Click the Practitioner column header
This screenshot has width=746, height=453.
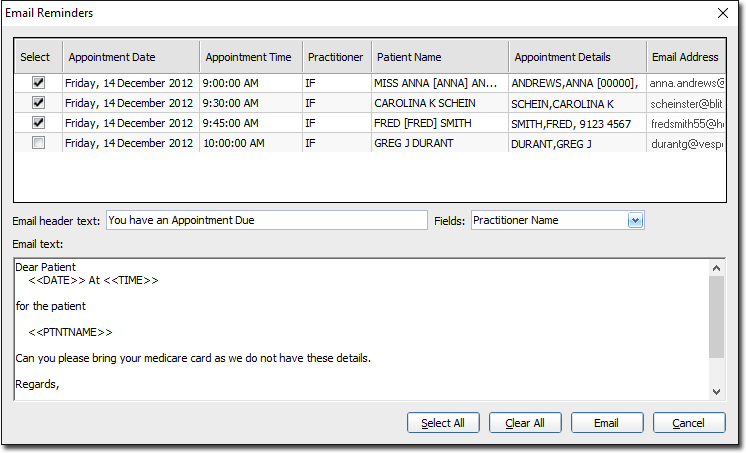335,57
